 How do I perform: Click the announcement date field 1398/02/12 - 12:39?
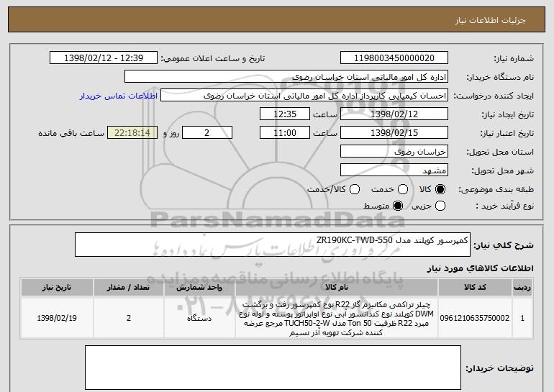point(104,58)
